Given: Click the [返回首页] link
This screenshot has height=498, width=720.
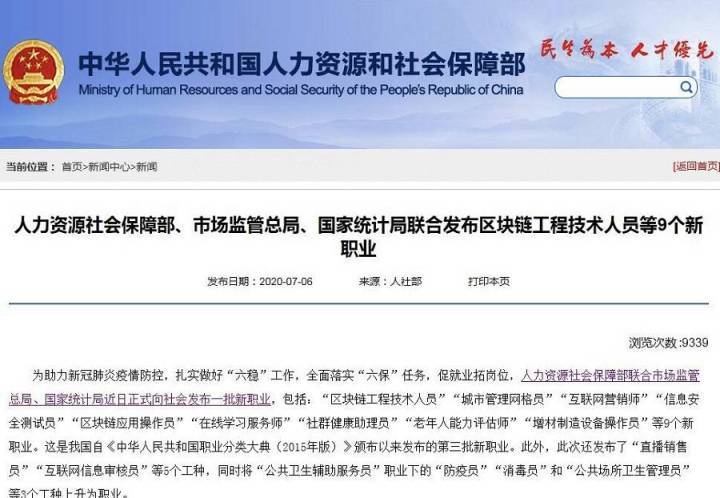Looking at the screenshot, I should [695, 167].
